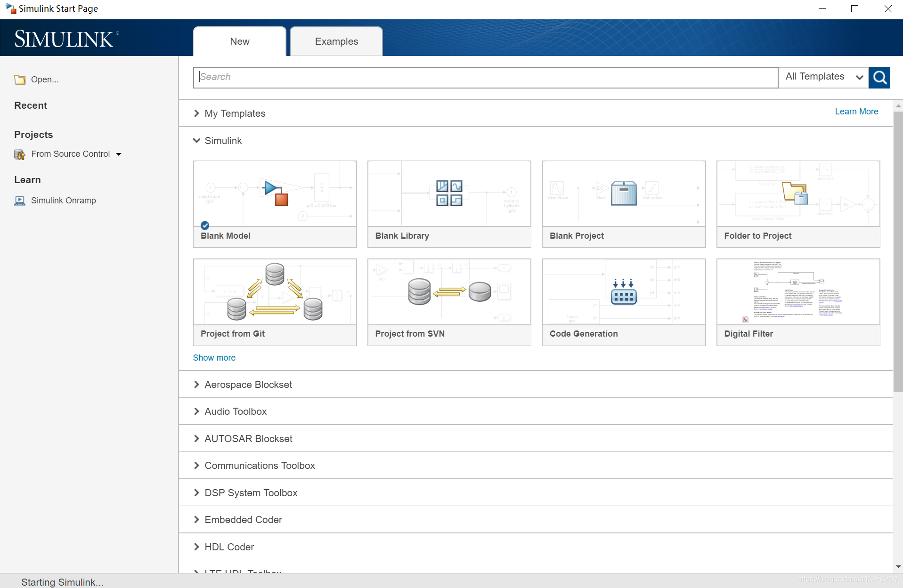Click the From Source Control icon
This screenshot has height=588, width=903.
pos(20,154)
